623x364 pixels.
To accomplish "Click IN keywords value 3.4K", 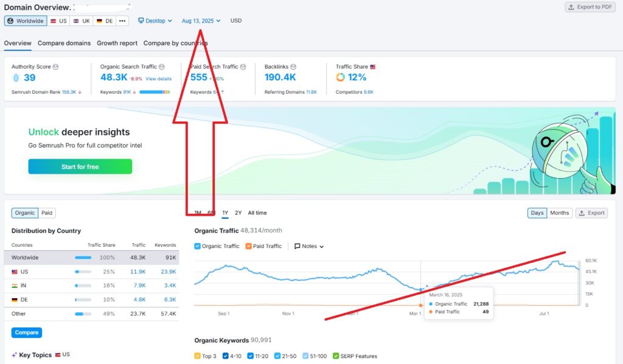I will (170, 286).
